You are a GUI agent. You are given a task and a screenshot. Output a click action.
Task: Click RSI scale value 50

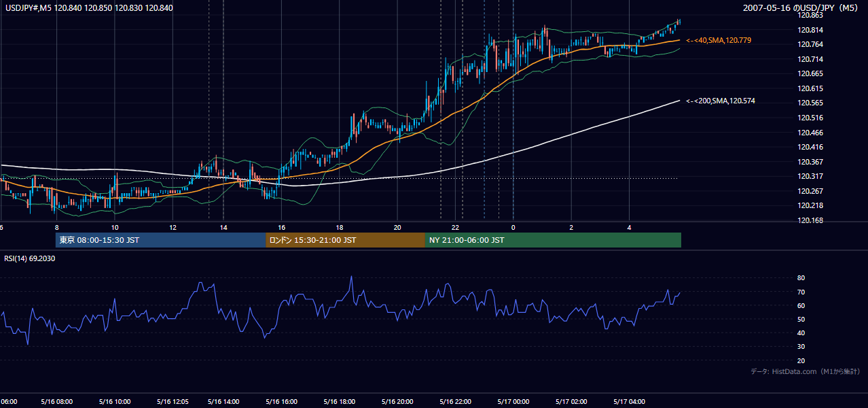801,319
